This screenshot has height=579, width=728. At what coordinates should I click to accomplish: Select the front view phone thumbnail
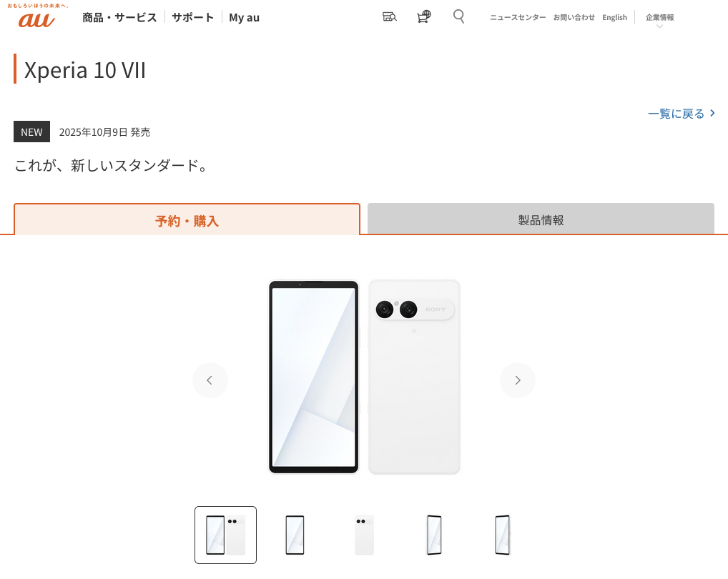click(295, 535)
